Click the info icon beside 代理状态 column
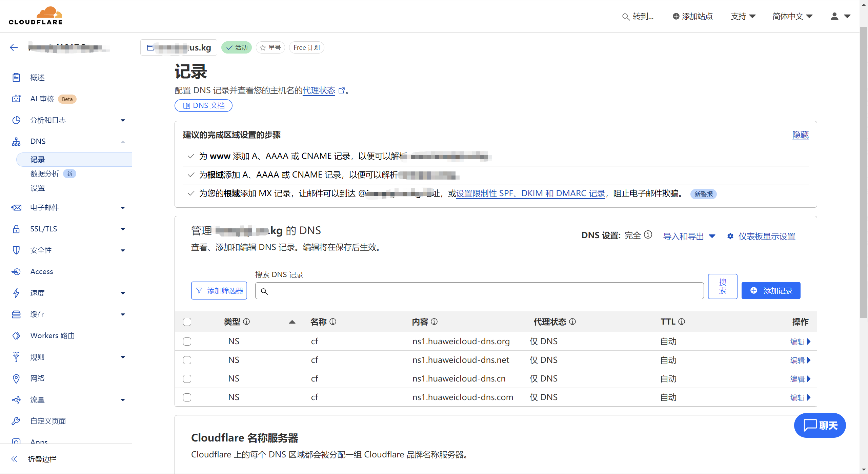 pyautogui.click(x=572, y=322)
